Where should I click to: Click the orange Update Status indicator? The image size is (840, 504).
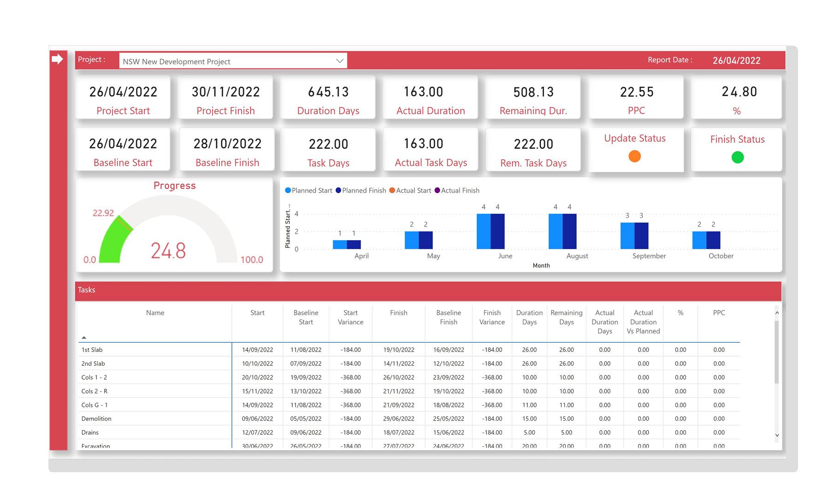pyautogui.click(x=634, y=156)
